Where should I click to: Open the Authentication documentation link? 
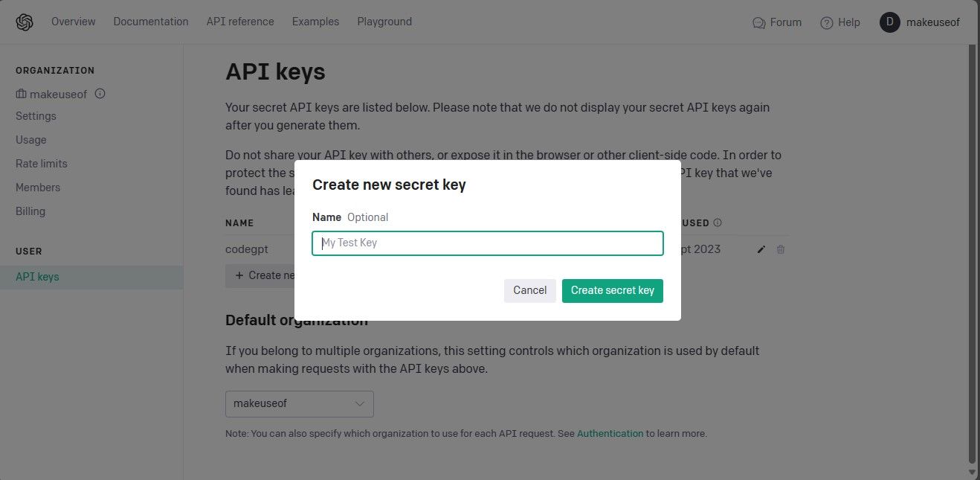pyautogui.click(x=610, y=433)
